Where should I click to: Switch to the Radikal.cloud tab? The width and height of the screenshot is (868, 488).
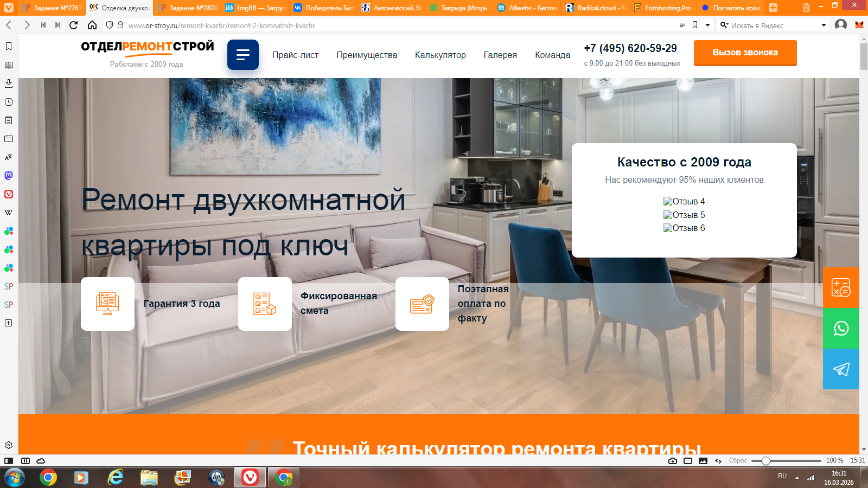click(x=595, y=8)
